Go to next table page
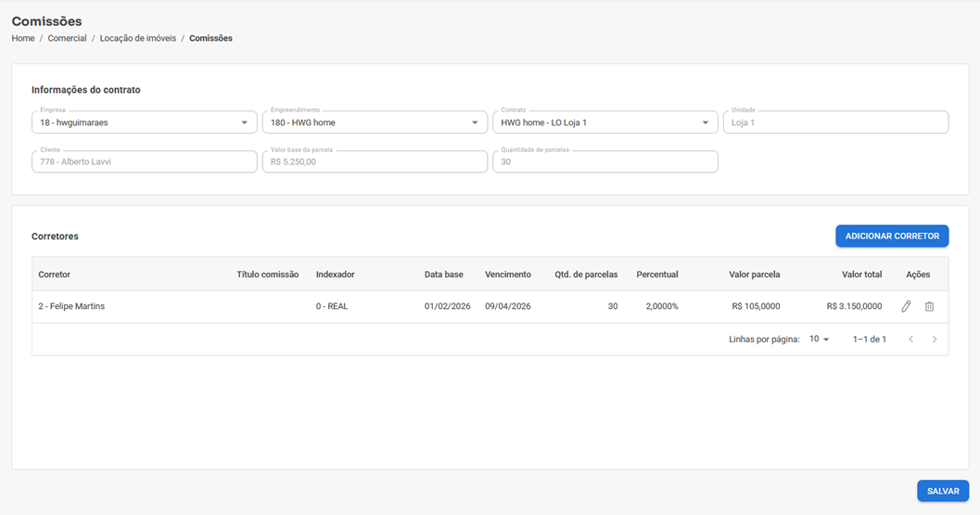 click(935, 340)
